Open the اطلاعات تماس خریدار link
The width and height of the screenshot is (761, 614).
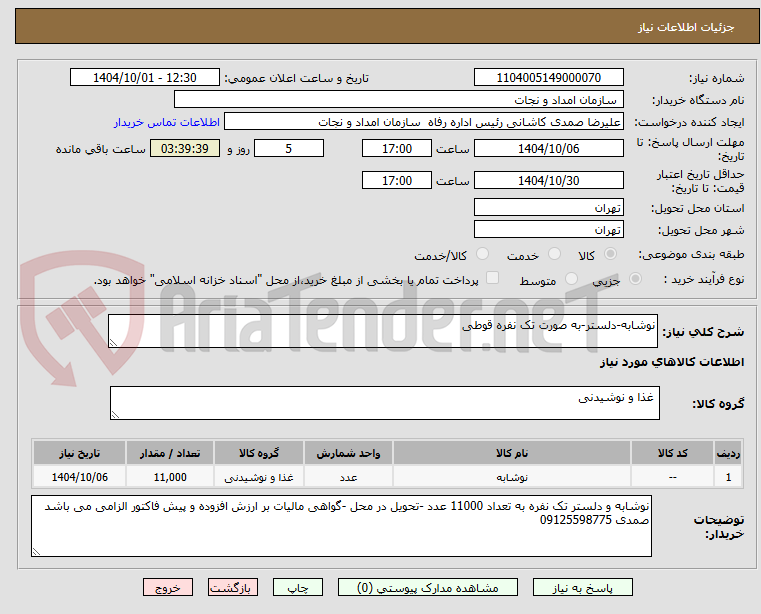(x=167, y=122)
